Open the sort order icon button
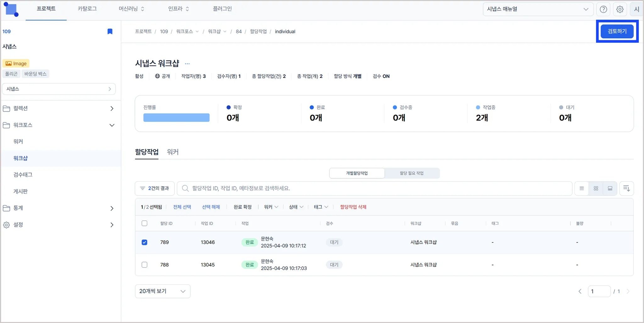This screenshot has width=644, height=323. tap(626, 188)
